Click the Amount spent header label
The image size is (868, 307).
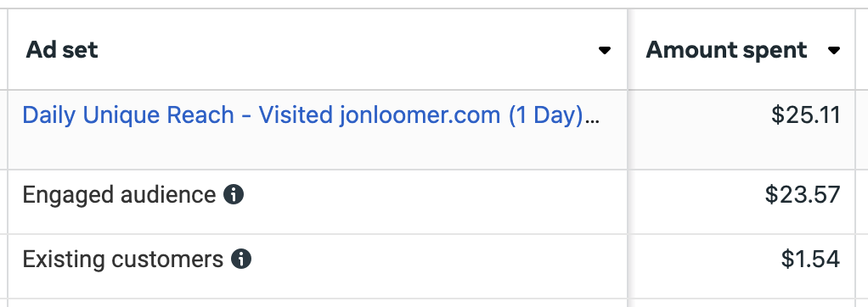tap(726, 51)
